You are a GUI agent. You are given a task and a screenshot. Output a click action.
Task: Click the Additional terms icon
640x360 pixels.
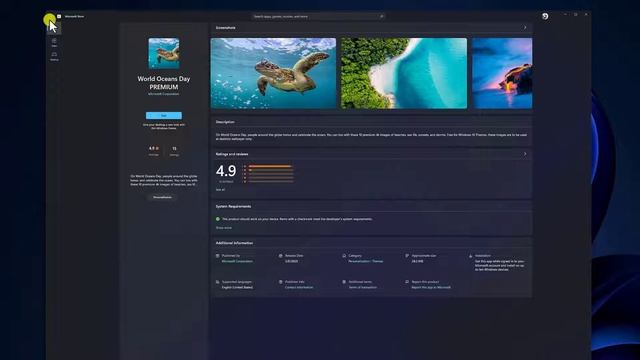click(x=344, y=282)
